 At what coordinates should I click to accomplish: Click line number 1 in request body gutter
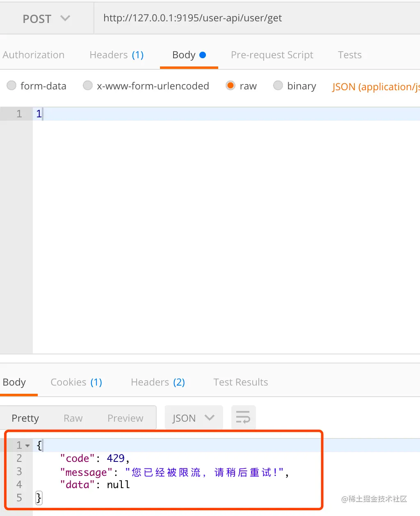(x=19, y=114)
